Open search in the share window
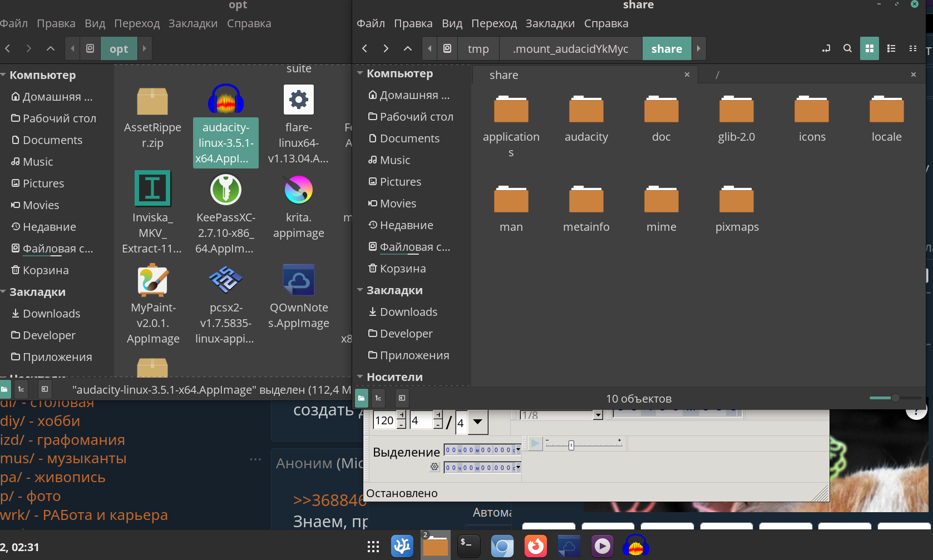The width and height of the screenshot is (933, 560). click(847, 48)
